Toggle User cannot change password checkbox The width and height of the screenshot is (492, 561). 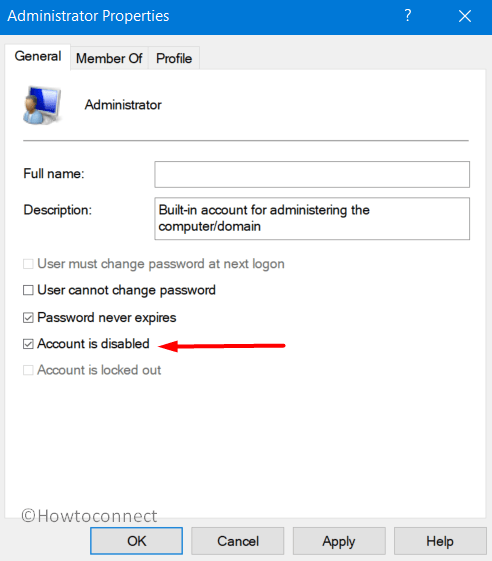click(x=28, y=290)
